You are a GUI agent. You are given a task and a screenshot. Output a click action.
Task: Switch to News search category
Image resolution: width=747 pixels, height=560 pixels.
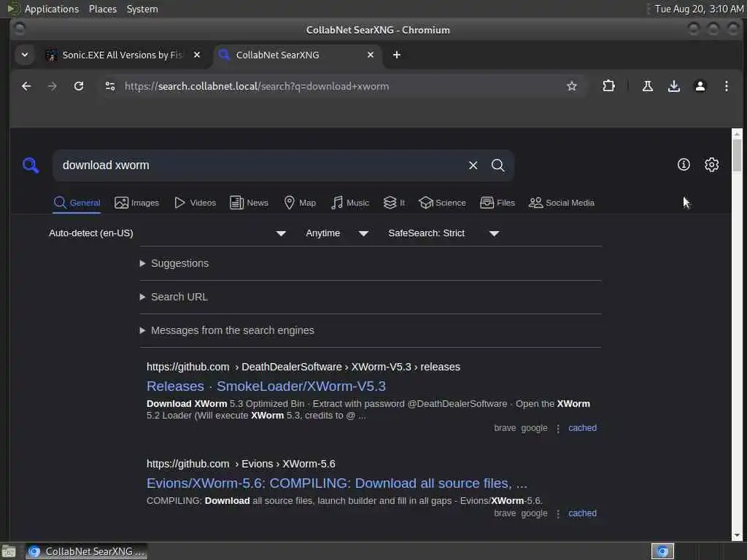click(249, 203)
